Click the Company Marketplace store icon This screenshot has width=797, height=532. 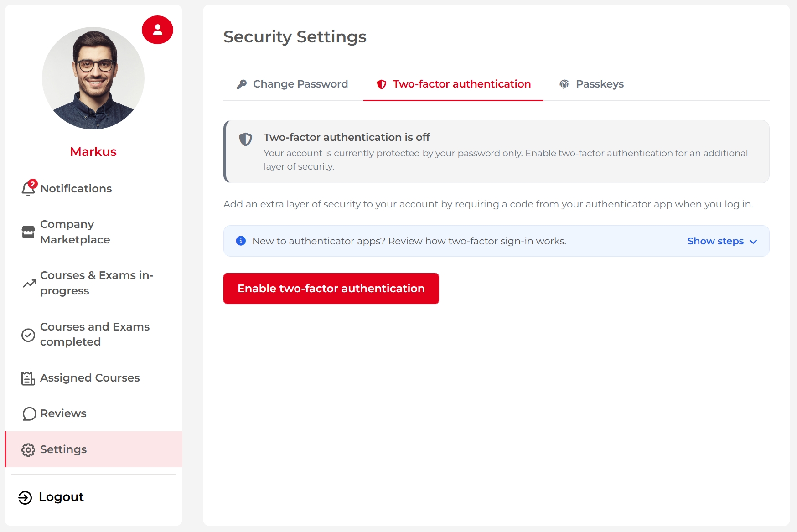[28, 232]
